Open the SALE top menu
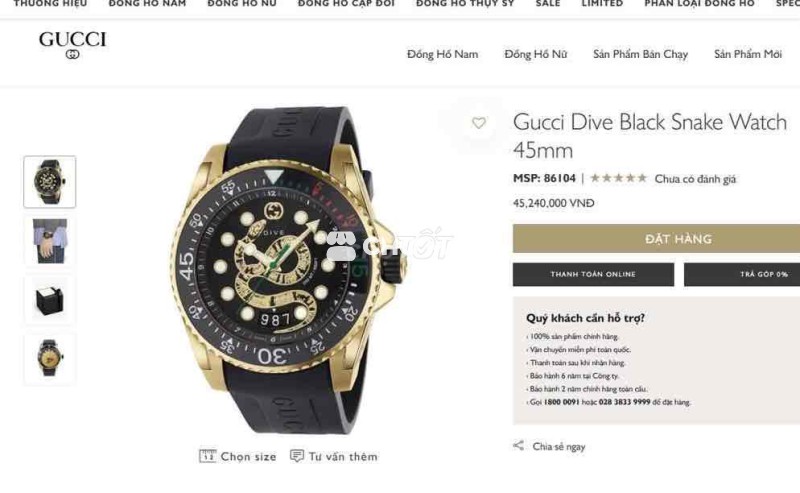 pyautogui.click(x=548, y=4)
